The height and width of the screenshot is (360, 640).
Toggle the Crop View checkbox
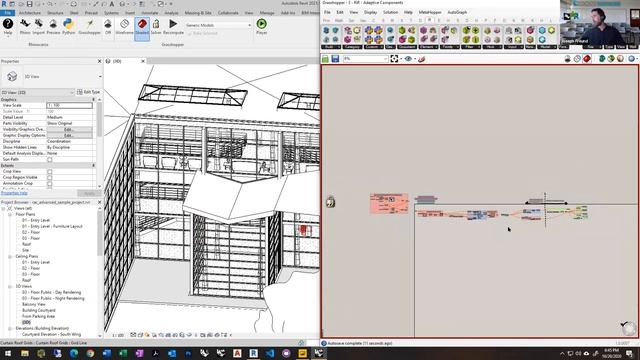tap(50, 171)
